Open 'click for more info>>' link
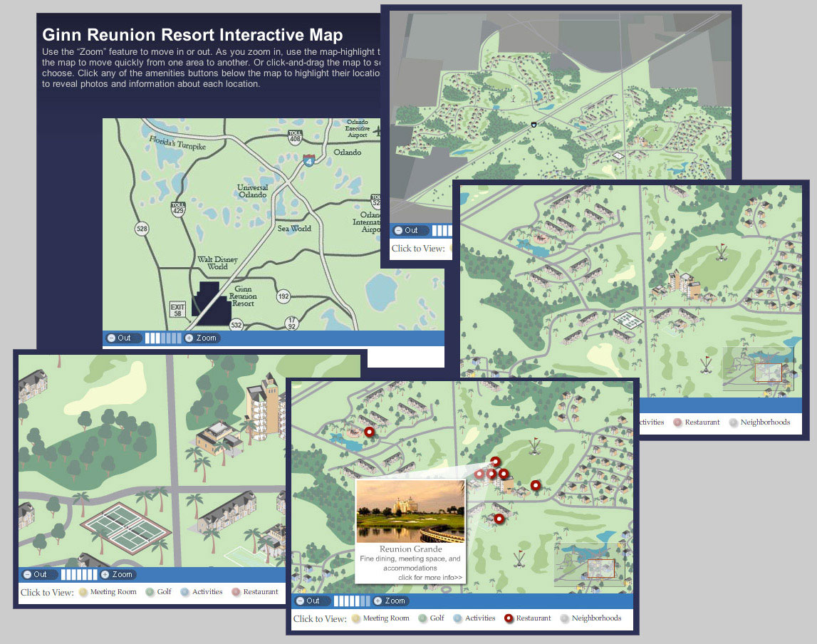 tap(430, 577)
